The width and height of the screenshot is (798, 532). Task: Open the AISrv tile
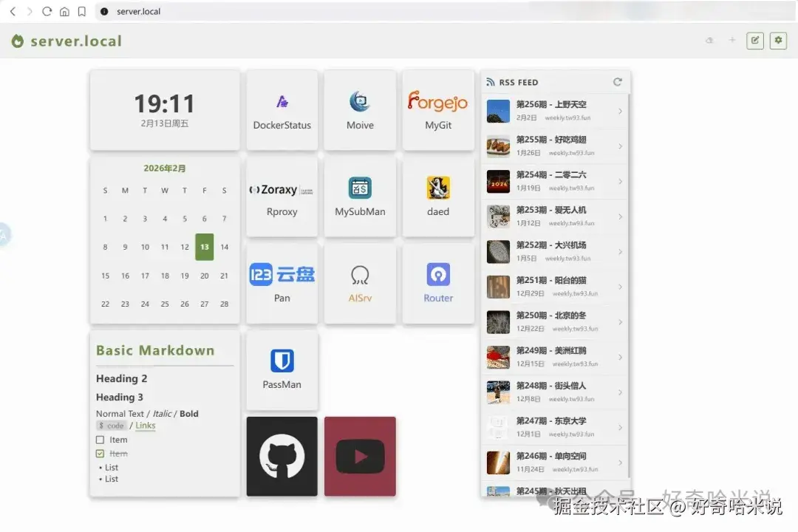pyautogui.click(x=360, y=283)
